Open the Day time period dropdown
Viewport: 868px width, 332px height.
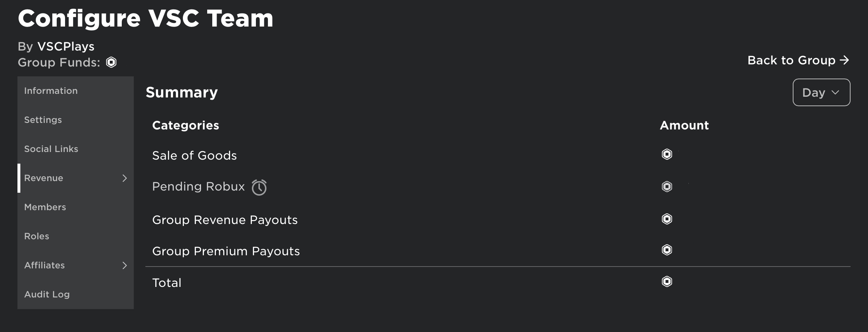point(821,92)
